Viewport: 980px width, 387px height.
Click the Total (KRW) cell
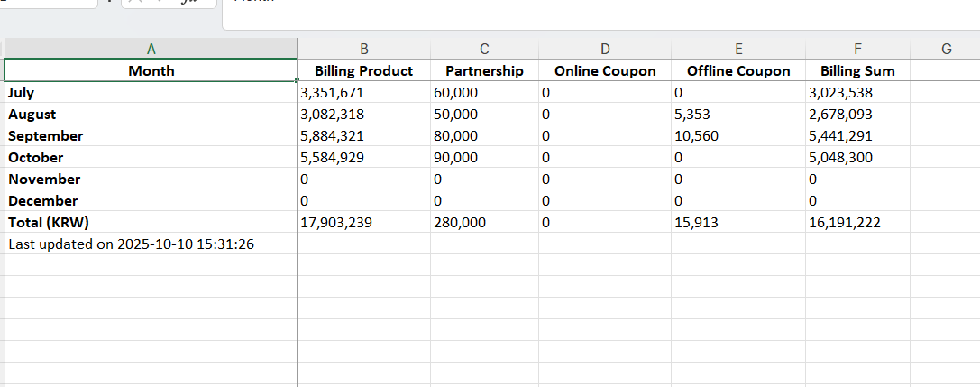pos(151,222)
